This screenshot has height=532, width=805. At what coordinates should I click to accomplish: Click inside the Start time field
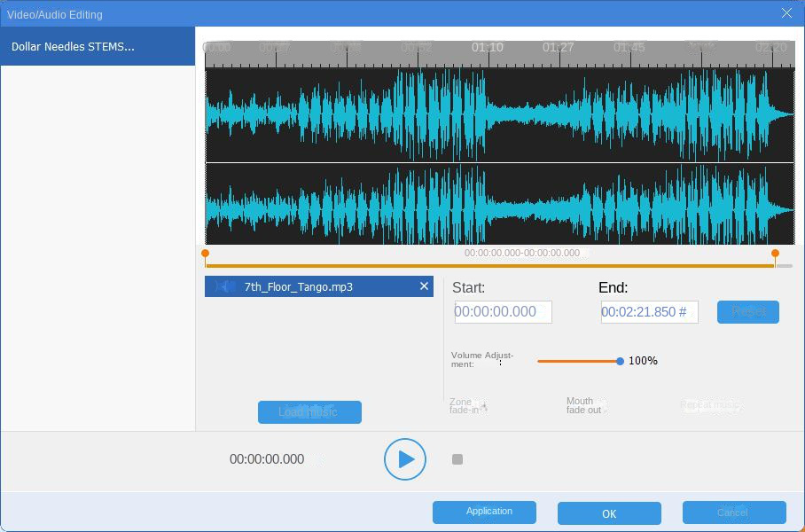(502, 312)
